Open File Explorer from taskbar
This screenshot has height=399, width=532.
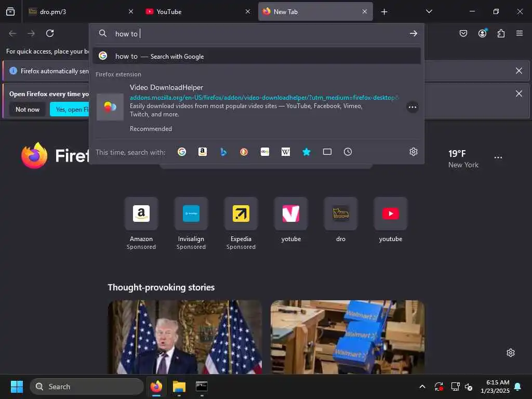[x=179, y=387]
